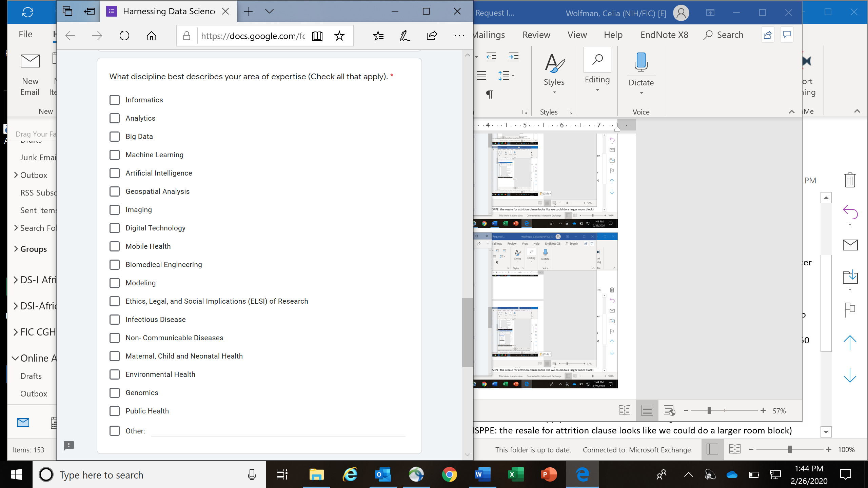Click zoom in plus beside 57%
This screenshot has height=488, width=868.
point(763,411)
